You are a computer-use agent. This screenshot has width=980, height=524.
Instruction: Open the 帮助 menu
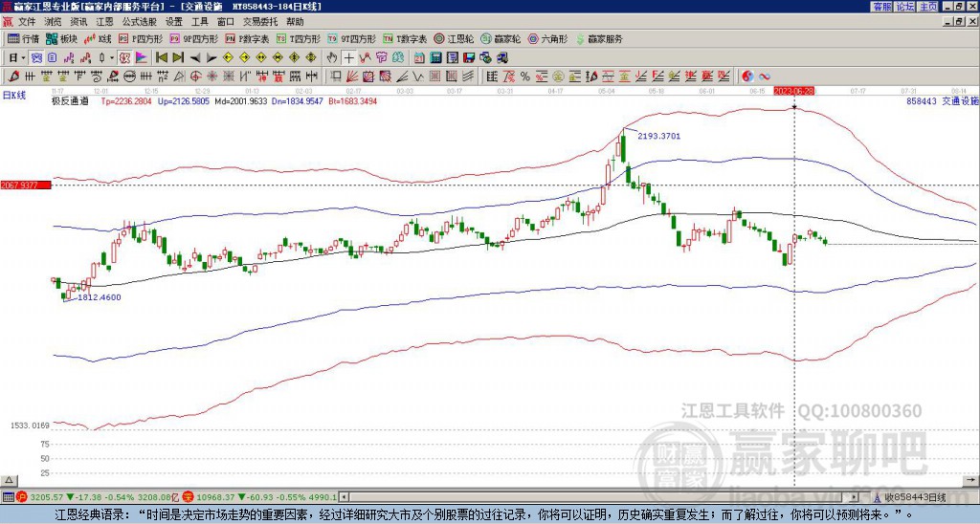[x=295, y=22]
